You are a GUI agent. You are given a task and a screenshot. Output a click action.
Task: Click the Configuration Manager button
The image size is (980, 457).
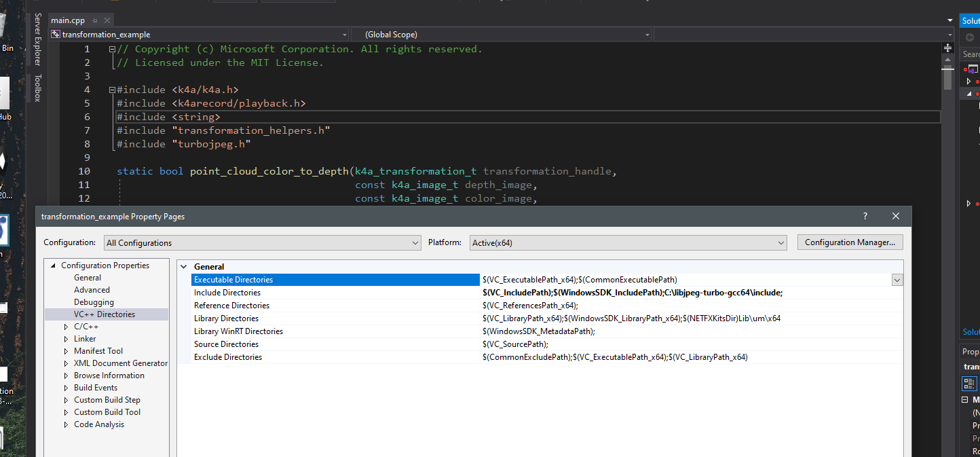click(x=850, y=242)
